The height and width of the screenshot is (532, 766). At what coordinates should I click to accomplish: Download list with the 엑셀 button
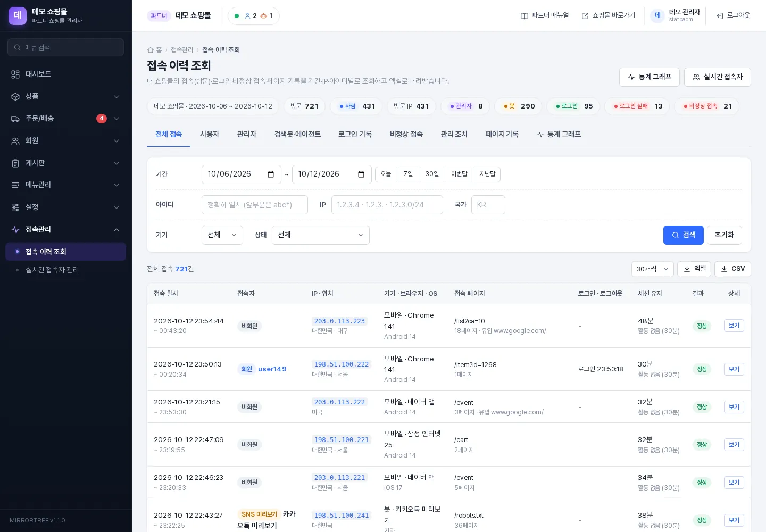point(694,269)
